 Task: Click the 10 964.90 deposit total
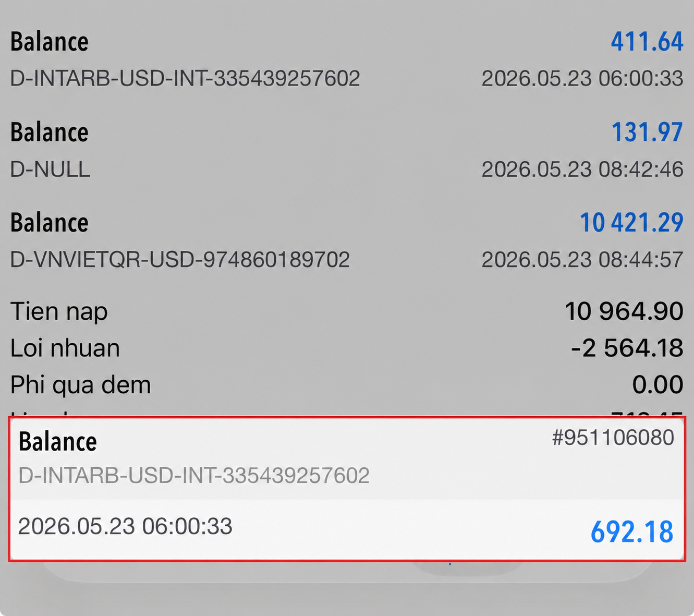(x=624, y=311)
